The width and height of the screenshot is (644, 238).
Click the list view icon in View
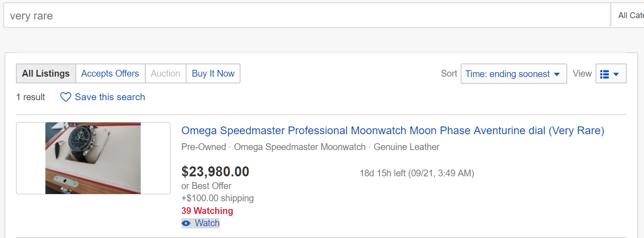pos(604,74)
